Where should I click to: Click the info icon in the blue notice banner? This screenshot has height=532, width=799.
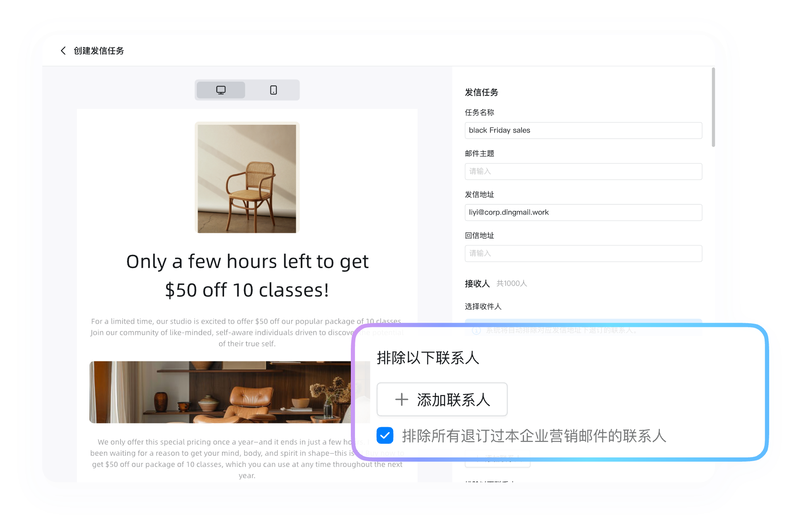click(x=476, y=330)
